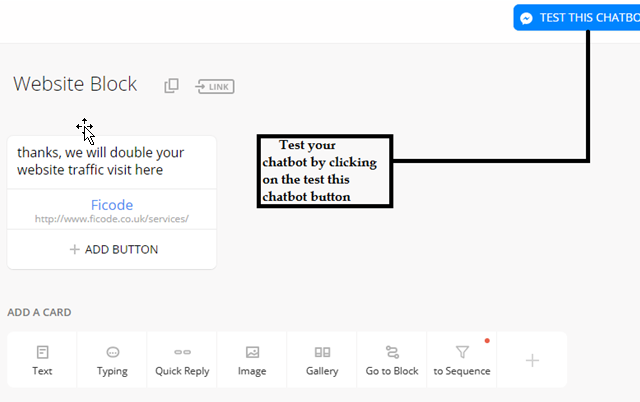Edit the 'thanks, we will double' message text
Image resolution: width=640 pixels, height=402 pixels.
[100, 161]
